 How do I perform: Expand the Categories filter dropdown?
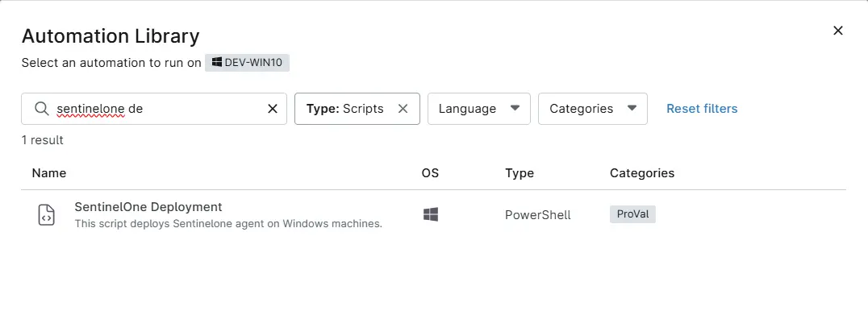tap(592, 109)
